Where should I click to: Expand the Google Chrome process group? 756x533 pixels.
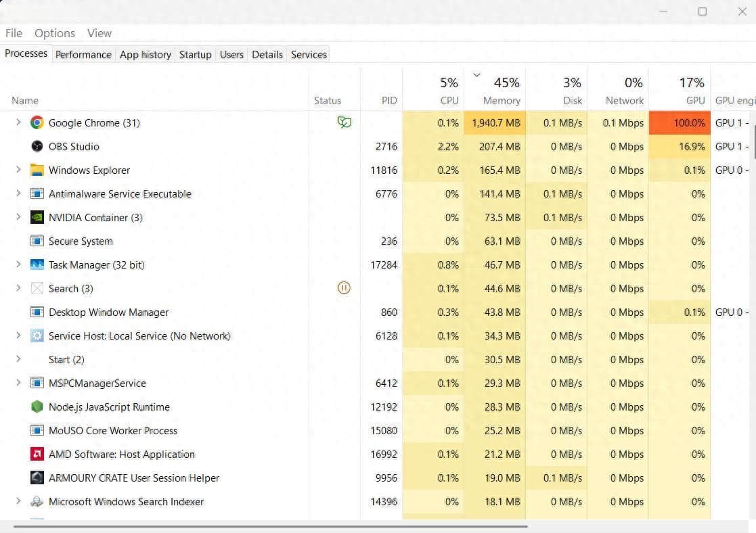(18, 122)
